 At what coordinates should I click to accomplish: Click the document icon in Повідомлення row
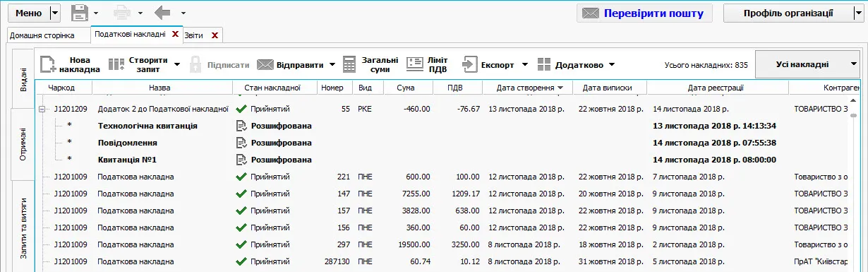(241, 143)
